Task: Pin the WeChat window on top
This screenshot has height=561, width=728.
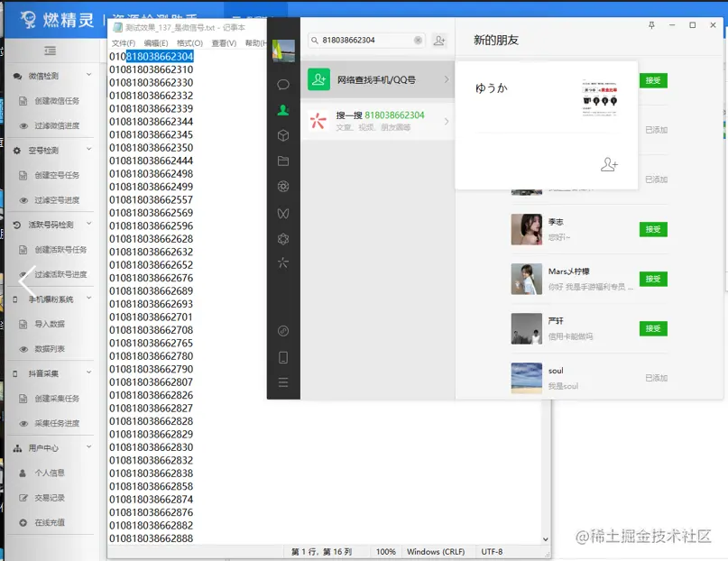Action: point(651,25)
